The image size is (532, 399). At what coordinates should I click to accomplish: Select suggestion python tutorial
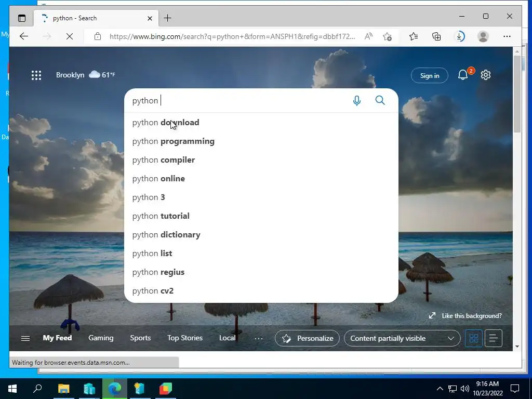261,216
